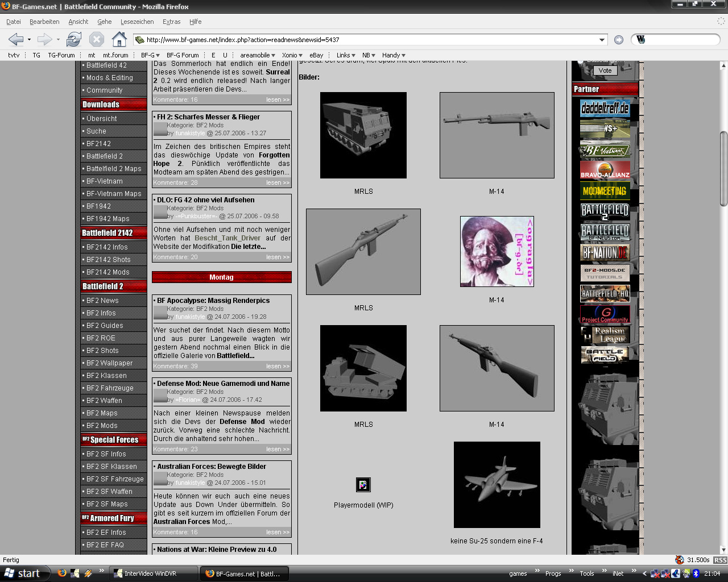Open the BF-Vietnam Maps download link
The height and width of the screenshot is (582, 728).
[114, 194]
